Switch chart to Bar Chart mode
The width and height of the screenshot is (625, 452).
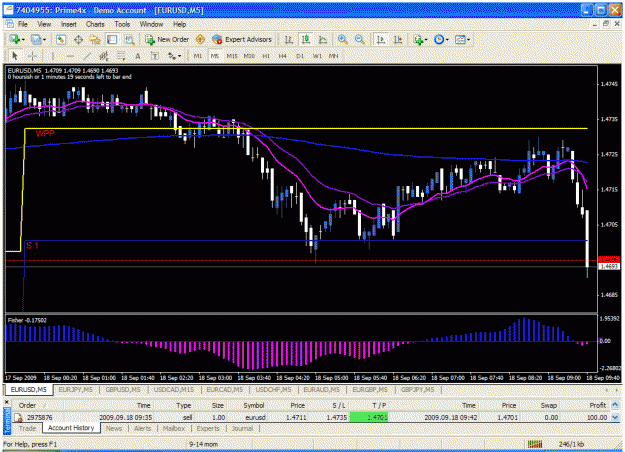pyautogui.click(x=288, y=39)
